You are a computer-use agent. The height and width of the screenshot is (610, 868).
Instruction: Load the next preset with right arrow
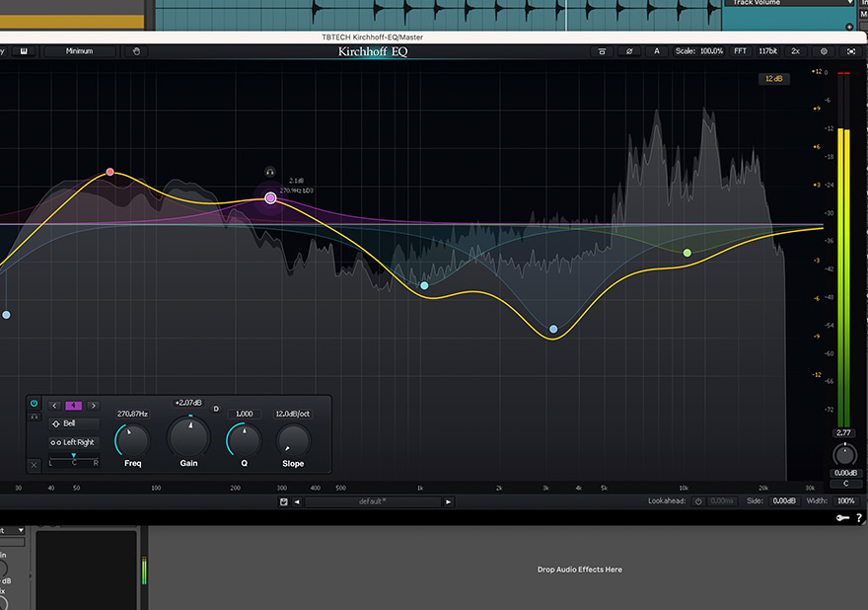[x=448, y=501]
